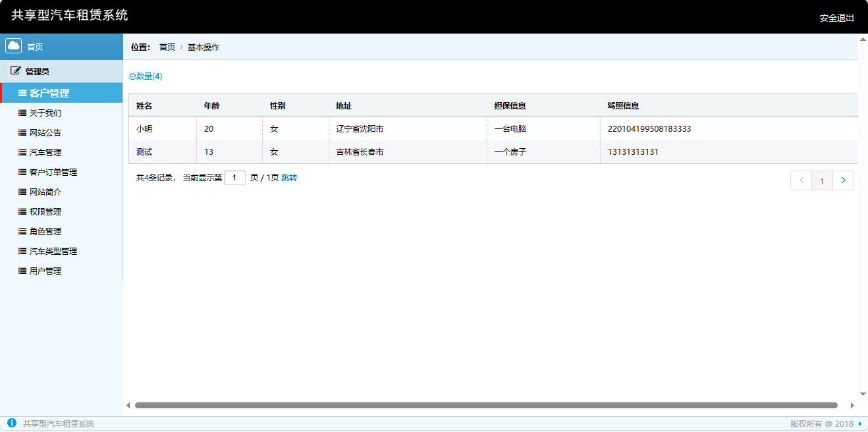This screenshot has height=432, width=868.
Task: Click the list icon next to 汽车类型管理
Action: (22, 251)
